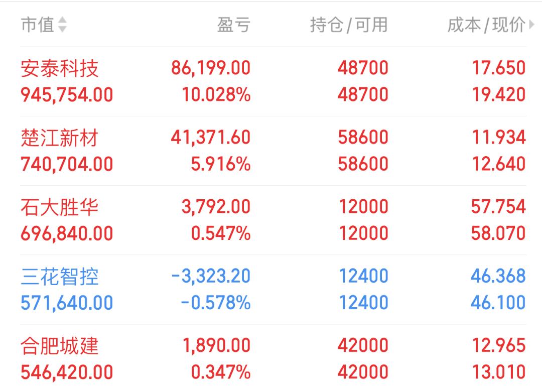
Task: Select 楚江新材 cost price 11.934
Action: [499, 137]
